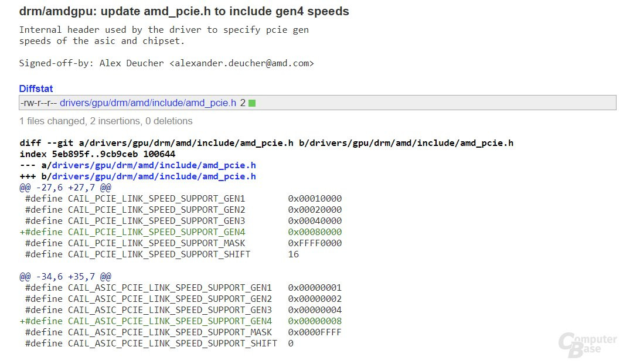This screenshot has width=623, height=364.
Task: Click CAIL_PCIE_LINK_SPEED_SUPPORT_GEN1 define line
Action: (x=183, y=199)
